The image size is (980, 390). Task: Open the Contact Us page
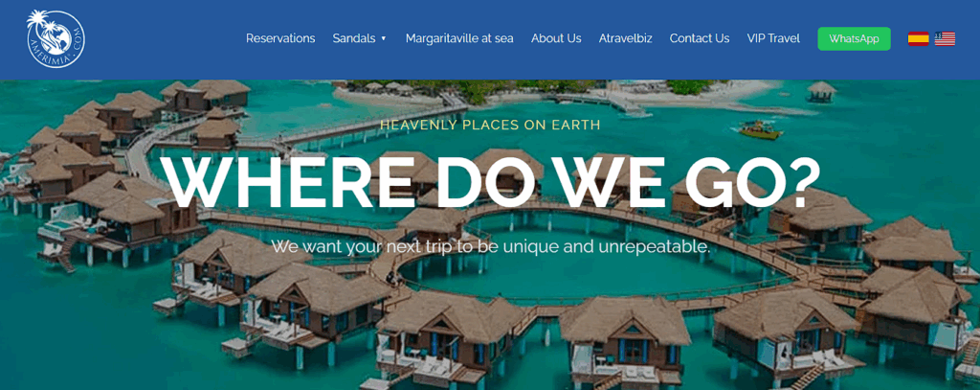click(x=700, y=38)
